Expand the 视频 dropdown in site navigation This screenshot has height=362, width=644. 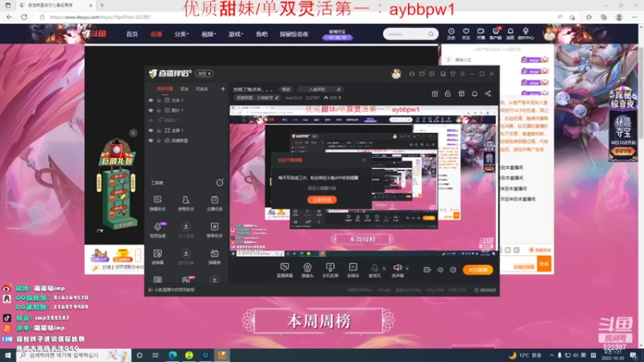click(x=208, y=34)
